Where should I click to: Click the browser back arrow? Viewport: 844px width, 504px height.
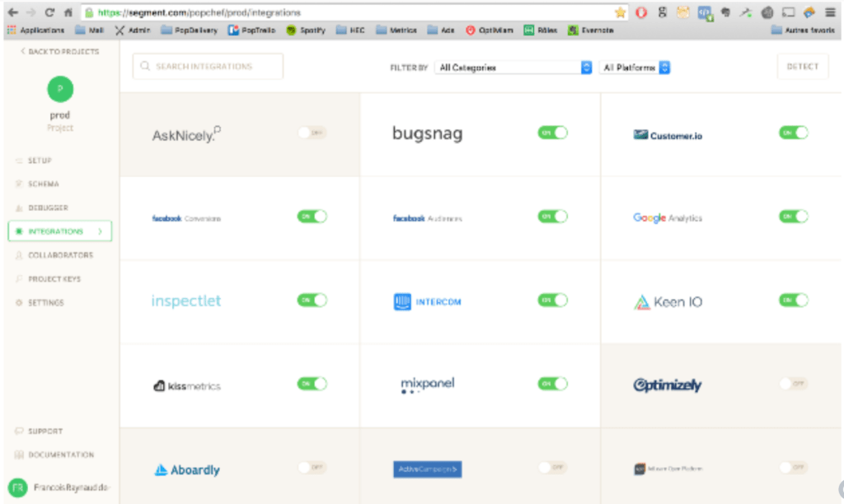13,12
